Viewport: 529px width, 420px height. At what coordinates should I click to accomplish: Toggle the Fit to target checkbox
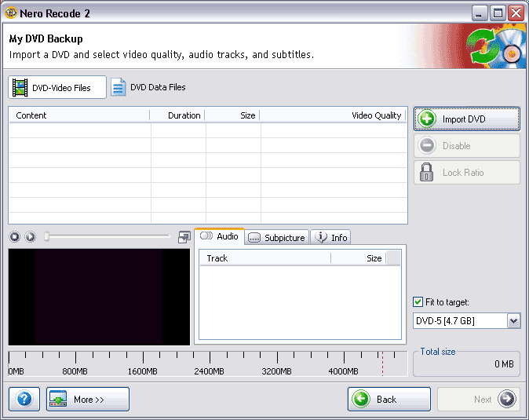point(418,302)
